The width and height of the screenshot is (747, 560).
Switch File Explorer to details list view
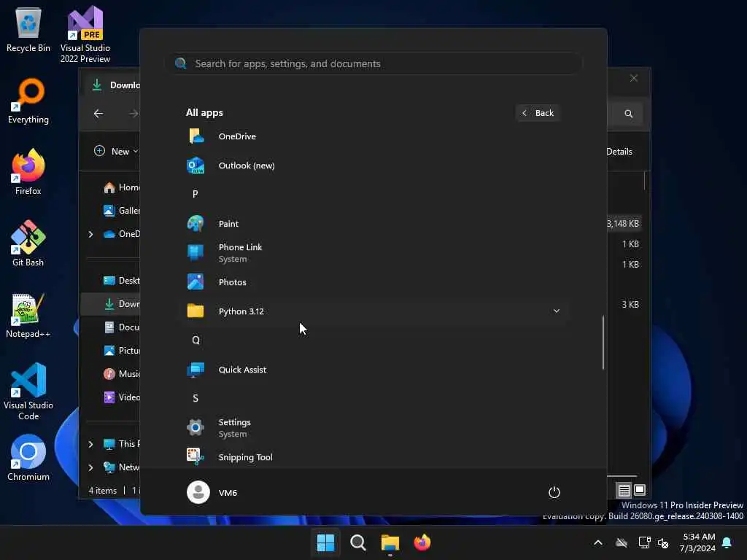click(624, 490)
